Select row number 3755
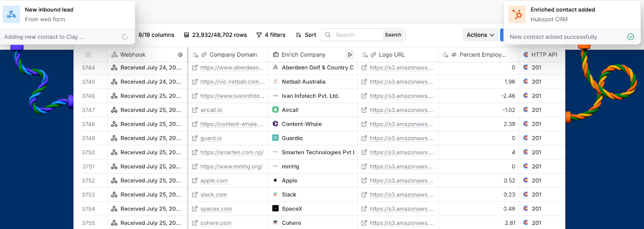 pos(88,223)
